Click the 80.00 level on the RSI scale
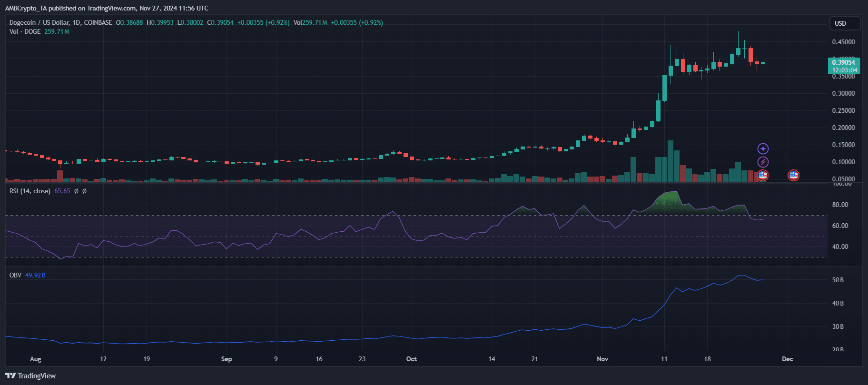Image resolution: width=868 pixels, height=385 pixels. [x=840, y=205]
